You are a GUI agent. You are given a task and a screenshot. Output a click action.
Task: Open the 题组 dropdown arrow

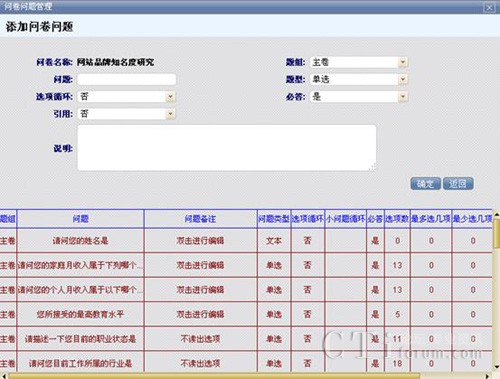[x=403, y=62]
